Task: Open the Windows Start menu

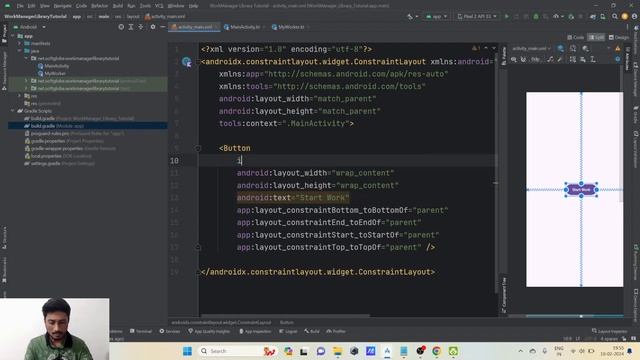Action: [x=187, y=351]
